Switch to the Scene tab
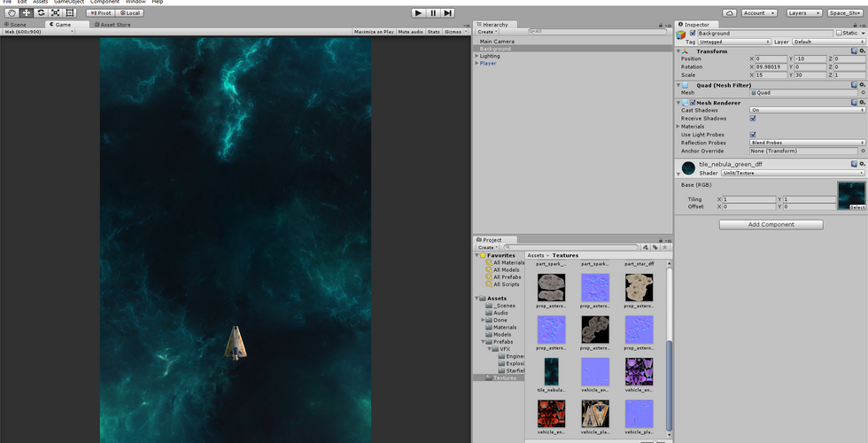Viewport: 868px width, 443px height. pos(18,25)
